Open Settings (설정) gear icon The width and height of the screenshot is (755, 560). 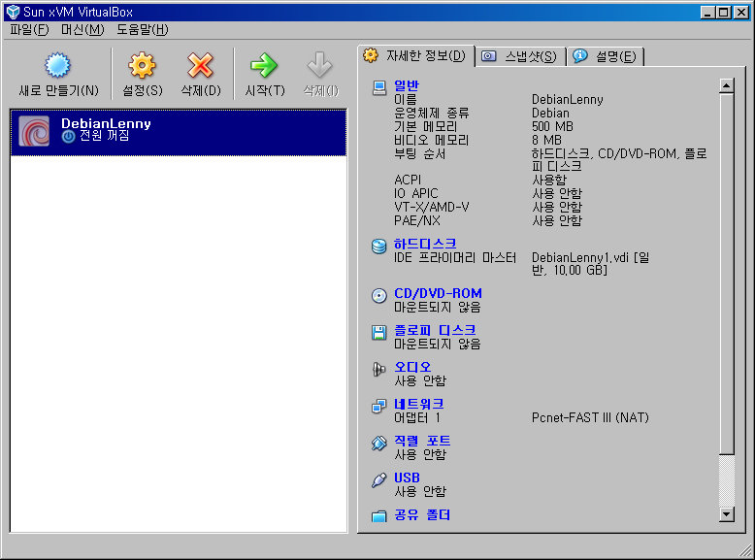(142, 65)
